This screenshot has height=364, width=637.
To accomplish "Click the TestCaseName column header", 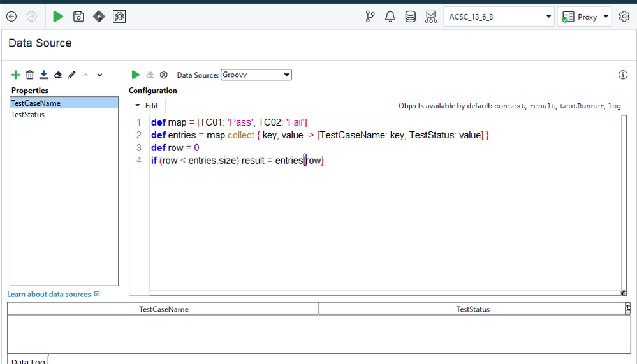I will (163, 309).
